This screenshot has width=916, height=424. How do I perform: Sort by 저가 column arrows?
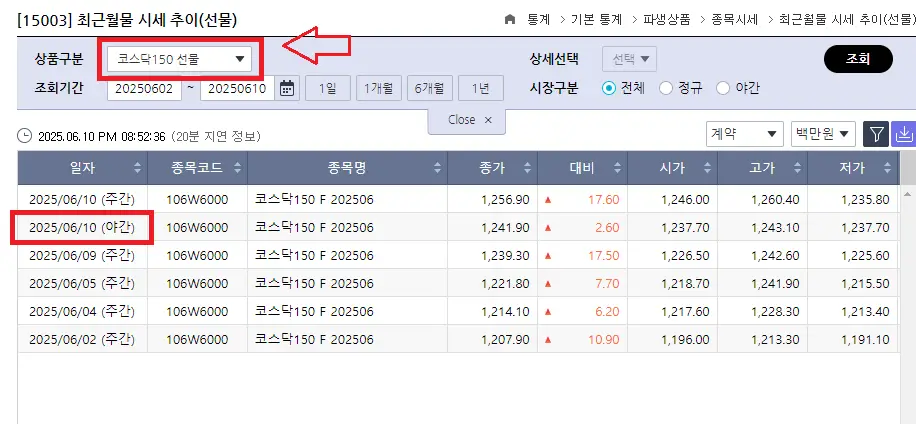point(887,168)
